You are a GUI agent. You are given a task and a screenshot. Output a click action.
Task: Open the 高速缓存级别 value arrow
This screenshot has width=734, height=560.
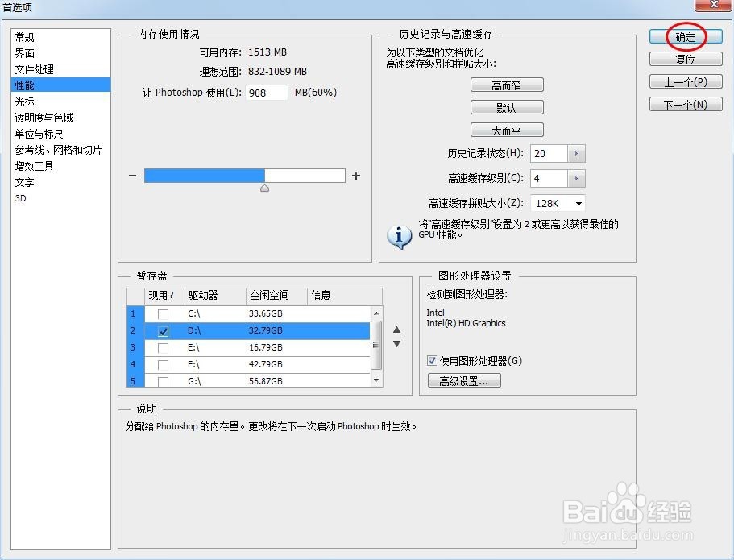tap(576, 178)
